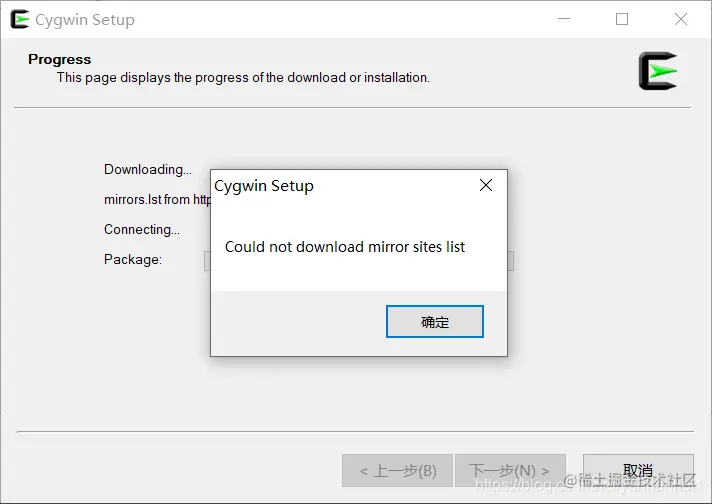Click the Package progress bar

359,261
